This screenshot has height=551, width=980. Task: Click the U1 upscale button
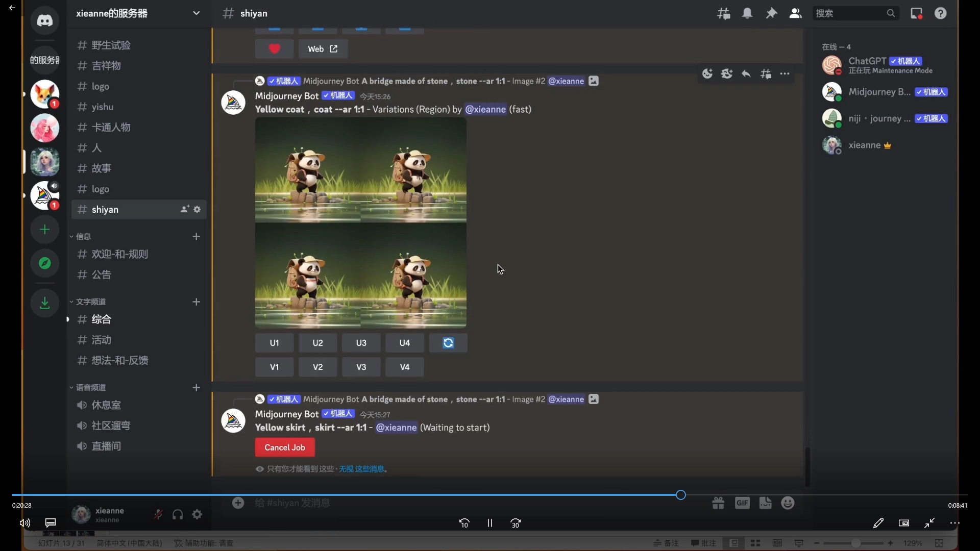[274, 343]
